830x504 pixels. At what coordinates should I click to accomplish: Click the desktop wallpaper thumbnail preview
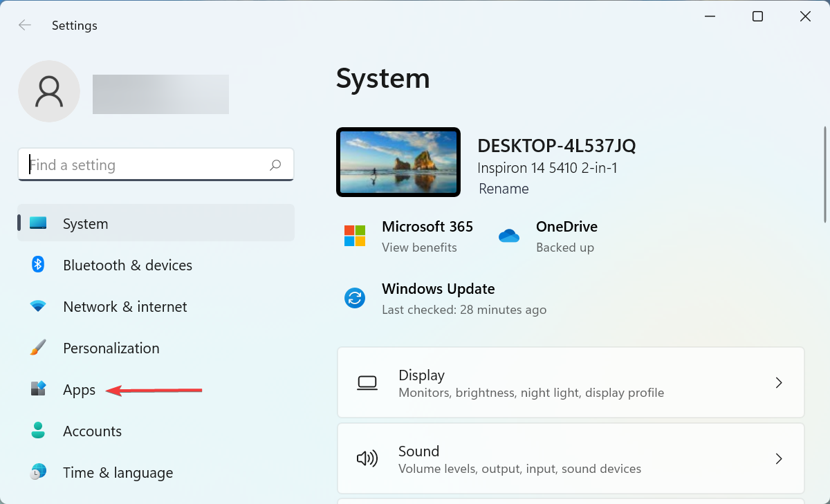pyautogui.click(x=398, y=162)
